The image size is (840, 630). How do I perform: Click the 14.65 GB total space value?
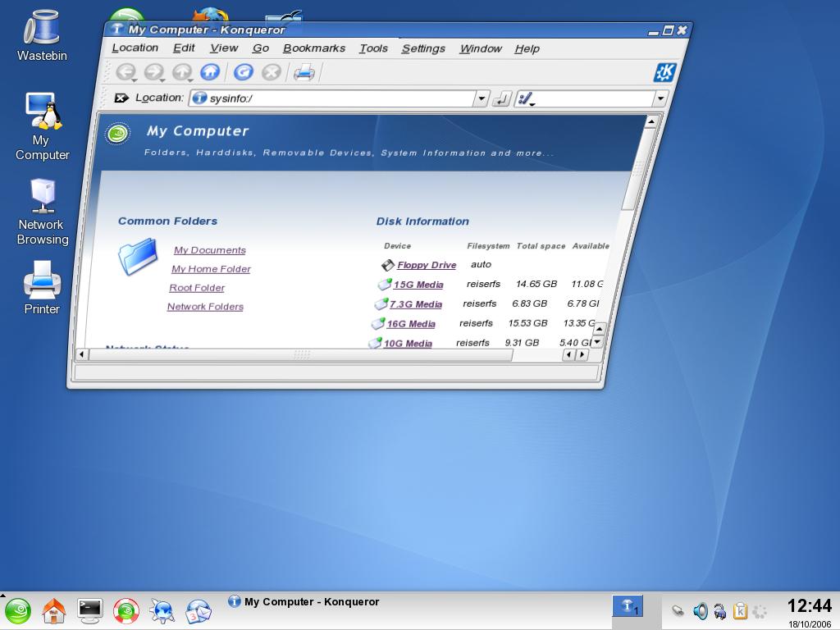(536, 284)
